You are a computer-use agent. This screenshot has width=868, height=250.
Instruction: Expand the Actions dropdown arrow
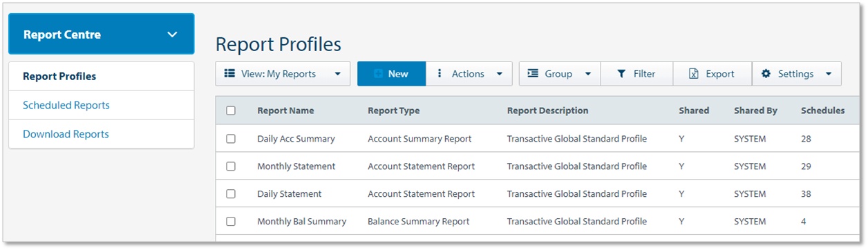click(499, 75)
